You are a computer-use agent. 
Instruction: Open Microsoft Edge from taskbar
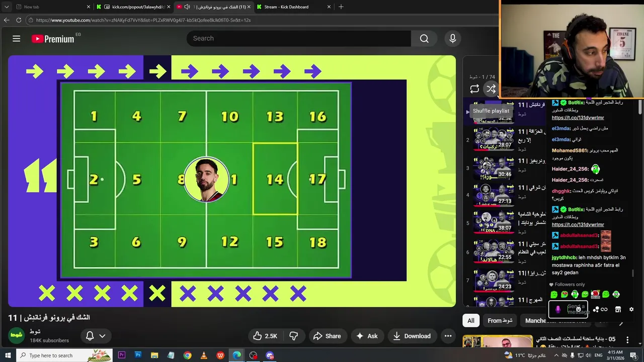236,355
